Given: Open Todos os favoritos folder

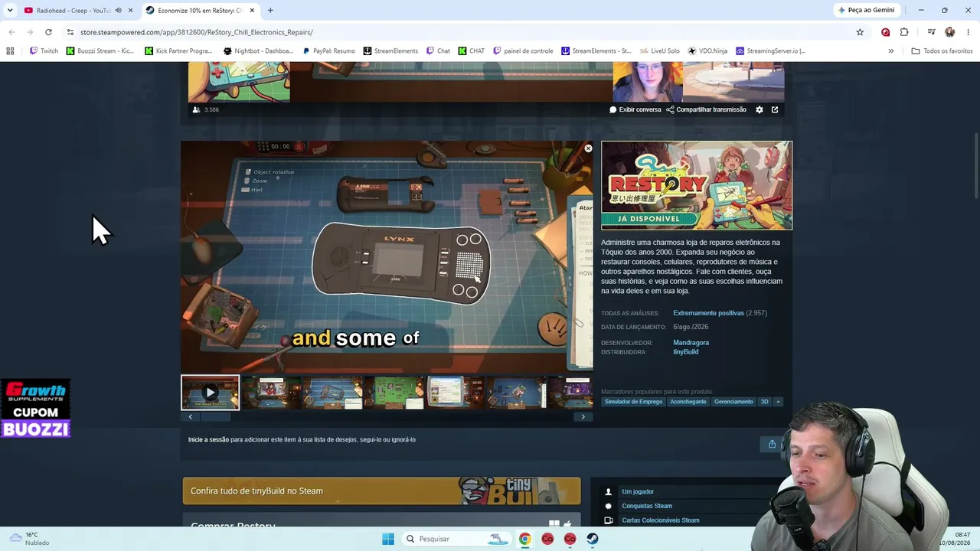Looking at the screenshot, I should point(942,51).
